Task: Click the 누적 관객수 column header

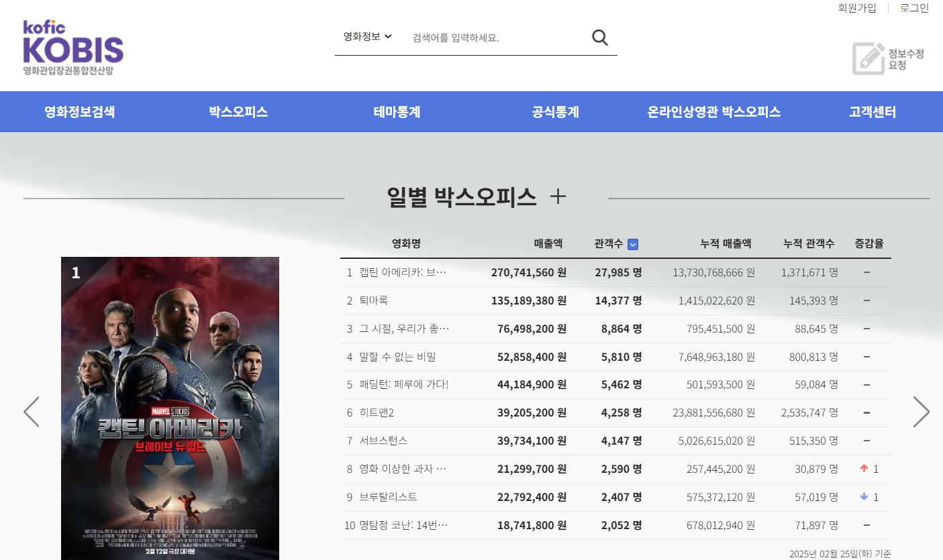Action: tap(809, 244)
